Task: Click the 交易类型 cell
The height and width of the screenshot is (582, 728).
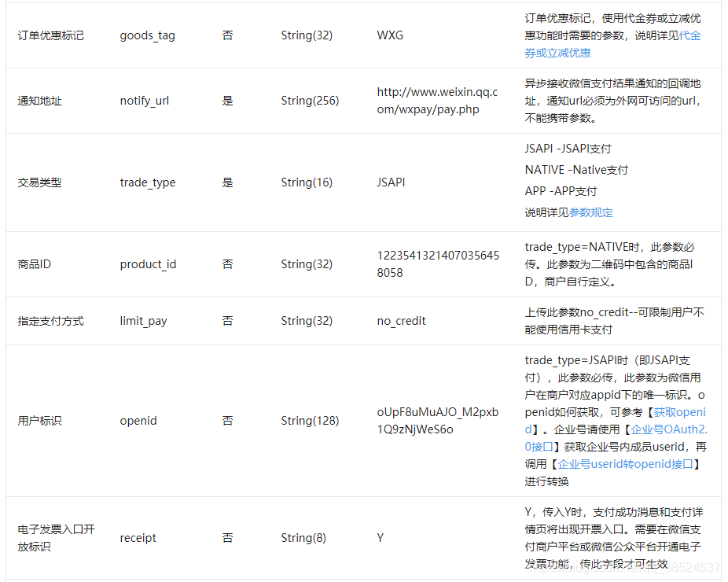Action: (x=39, y=182)
